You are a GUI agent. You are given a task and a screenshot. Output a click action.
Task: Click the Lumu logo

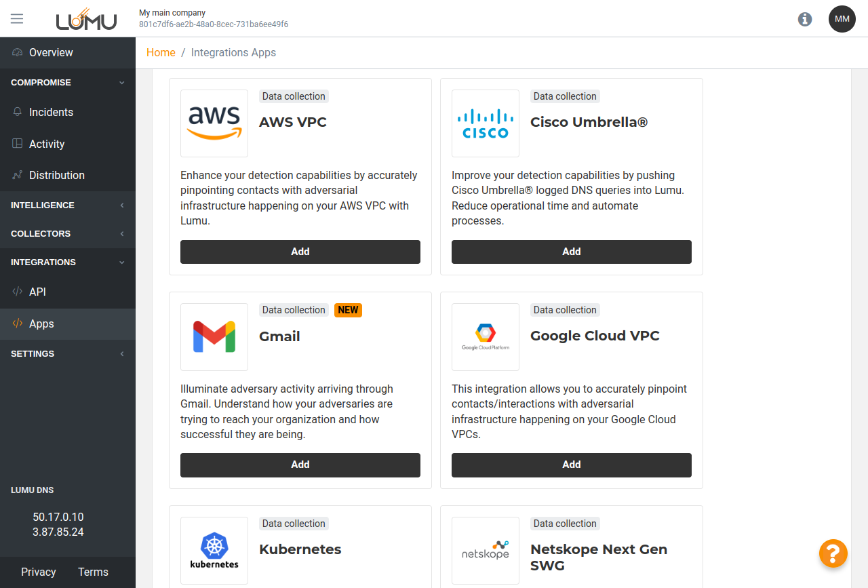pos(86,19)
